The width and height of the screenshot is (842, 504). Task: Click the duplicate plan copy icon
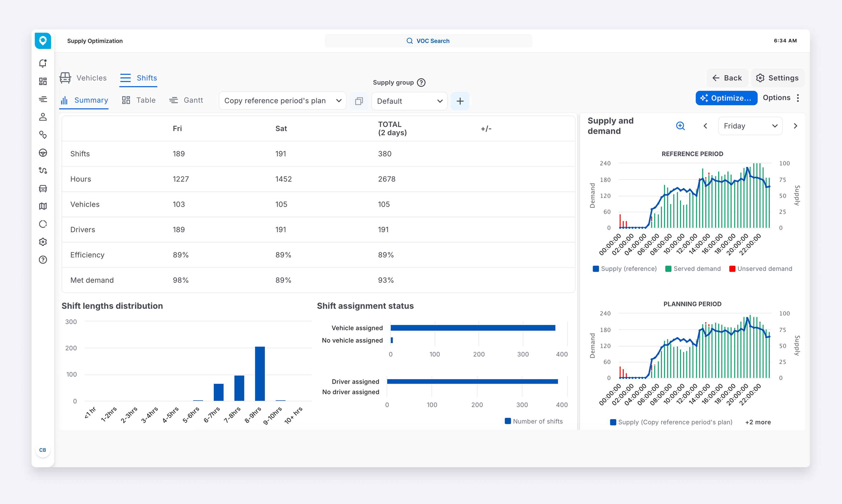click(359, 101)
